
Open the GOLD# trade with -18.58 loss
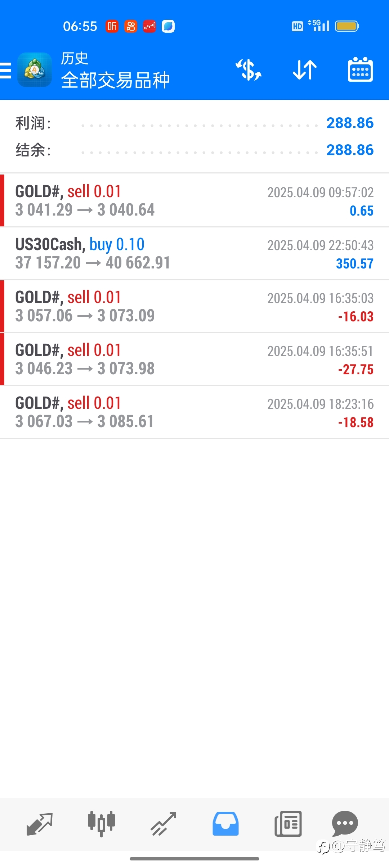coord(194,412)
